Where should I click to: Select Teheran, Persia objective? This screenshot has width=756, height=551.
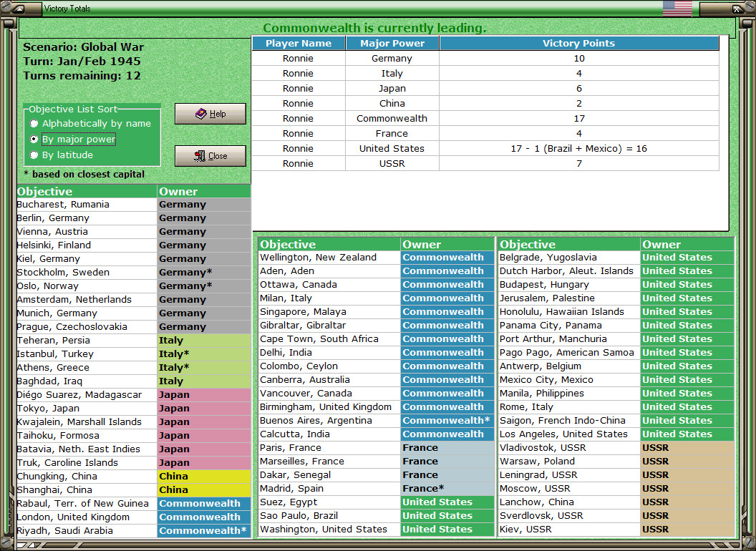(87, 341)
